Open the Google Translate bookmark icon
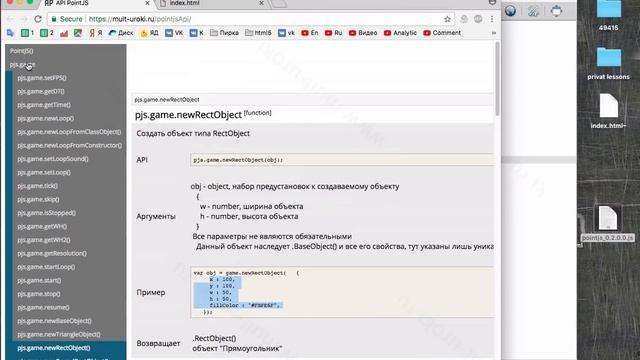 [x=11, y=33]
